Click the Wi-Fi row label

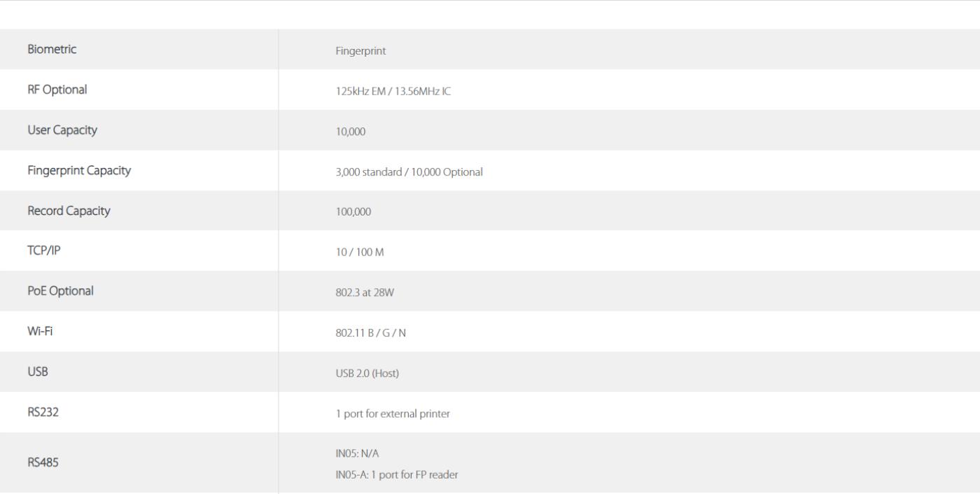[40, 331]
